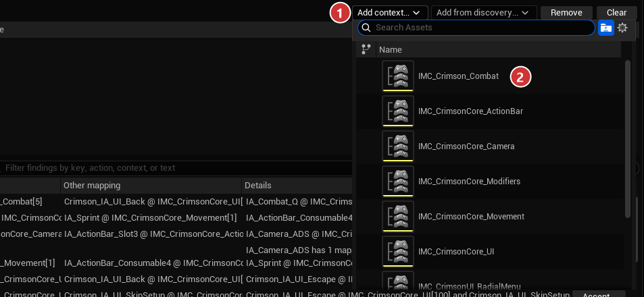Select the IA_Sprint @ IMC_CrimsonCore_Movement[1] cell
Viewport: 644px width, 297px height.
pyautogui.click(x=151, y=218)
